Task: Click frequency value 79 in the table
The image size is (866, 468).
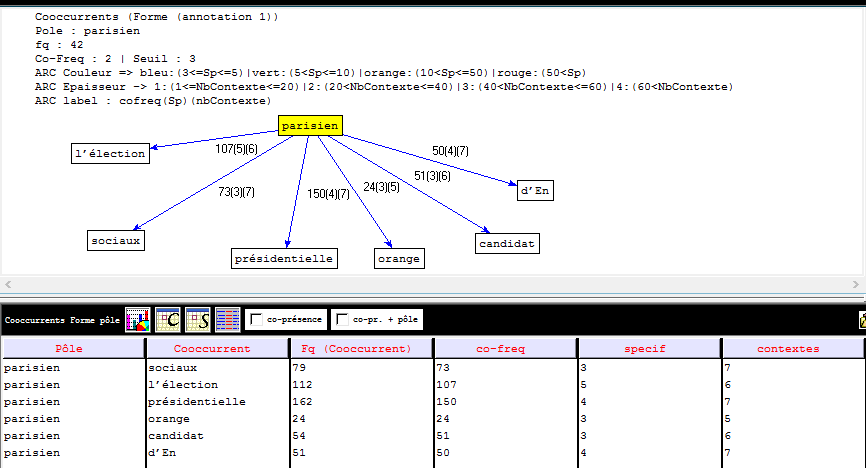Action: tap(299, 367)
